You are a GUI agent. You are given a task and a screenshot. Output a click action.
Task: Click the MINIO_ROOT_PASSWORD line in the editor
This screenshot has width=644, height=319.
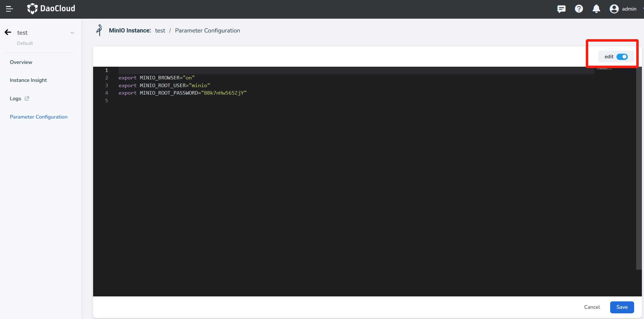[182, 93]
